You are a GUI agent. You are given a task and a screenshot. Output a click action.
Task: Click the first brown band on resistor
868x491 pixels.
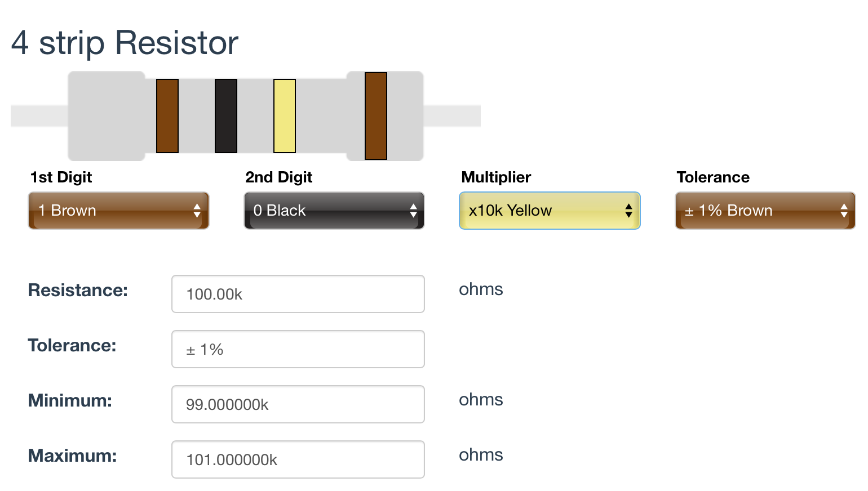point(167,116)
